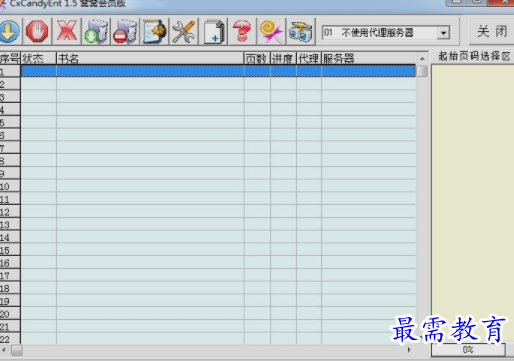514x361 pixels.
Task: Click the 序号 column header
Action: [10, 59]
